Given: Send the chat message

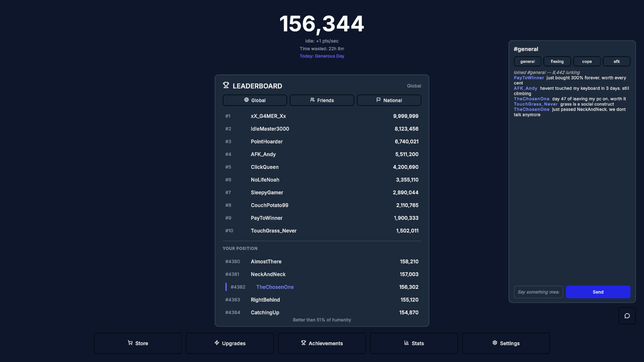Looking at the screenshot, I should click(598, 292).
